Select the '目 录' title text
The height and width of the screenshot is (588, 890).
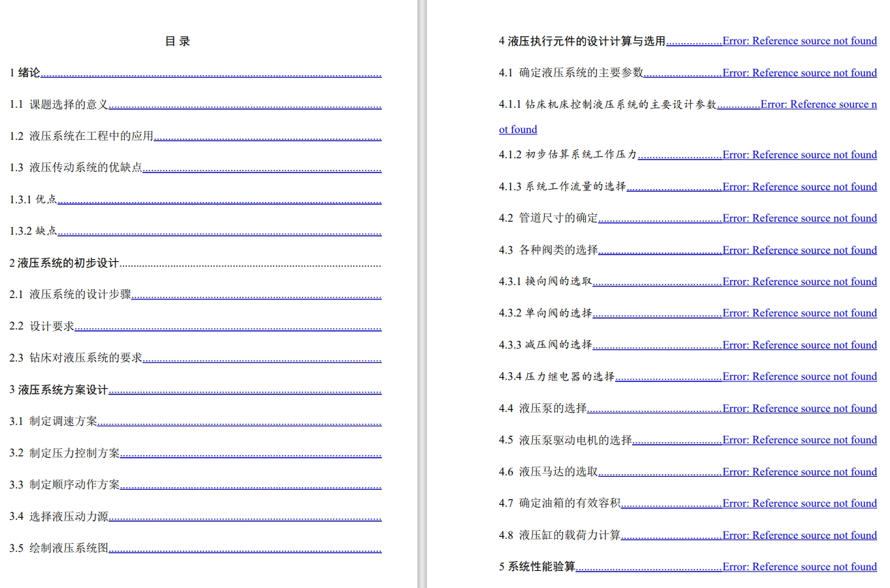(177, 41)
